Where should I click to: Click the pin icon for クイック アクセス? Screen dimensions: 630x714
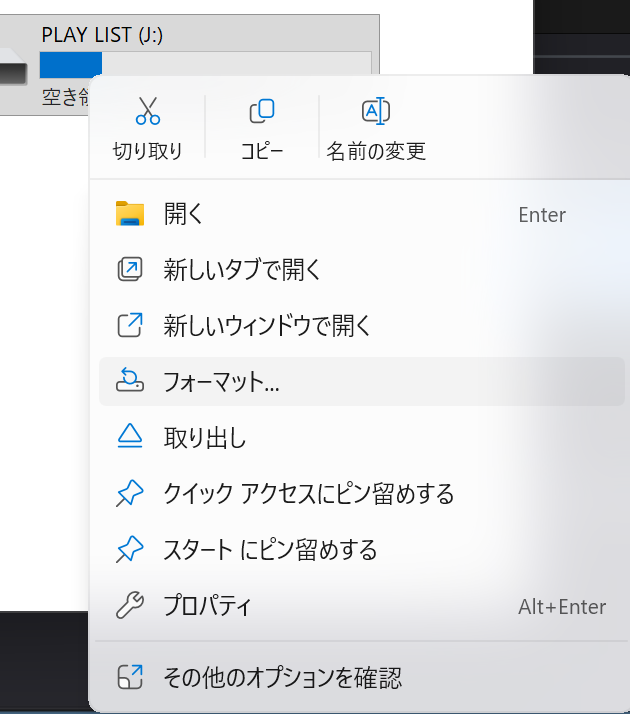tap(131, 494)
